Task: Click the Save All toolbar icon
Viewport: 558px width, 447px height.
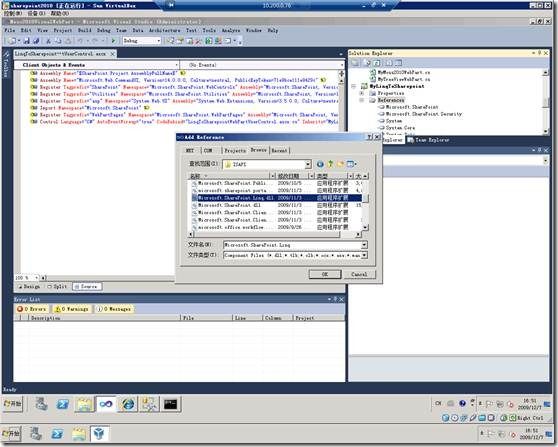Action: point(36,41)
